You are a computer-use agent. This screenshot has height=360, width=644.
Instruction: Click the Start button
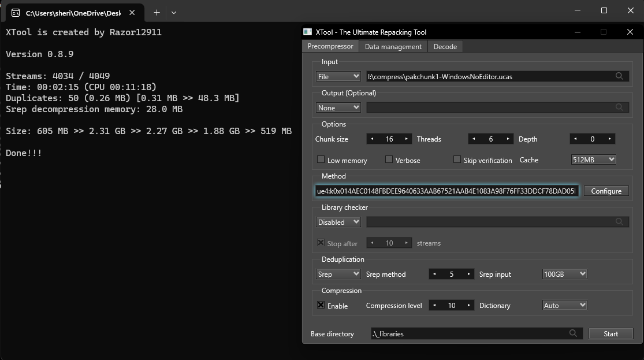(611, 333)
